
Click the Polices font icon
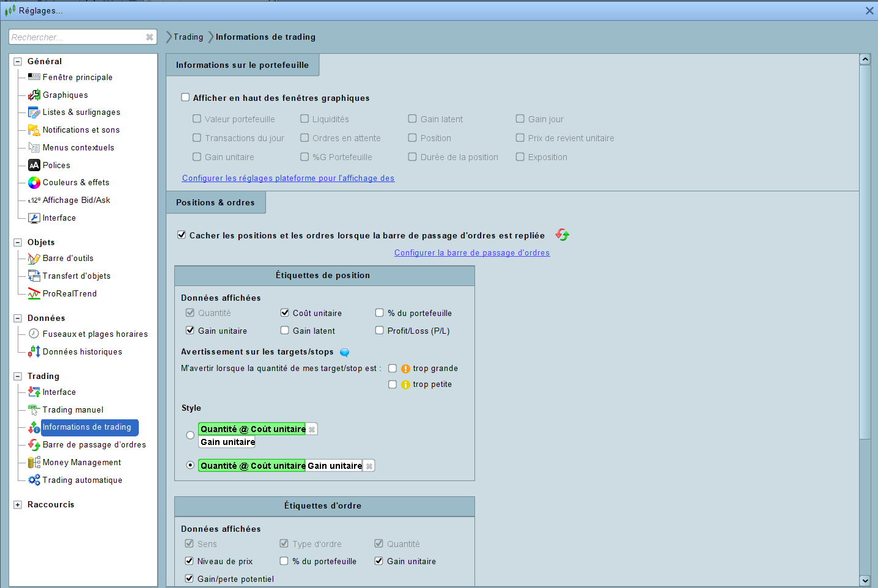34,165
